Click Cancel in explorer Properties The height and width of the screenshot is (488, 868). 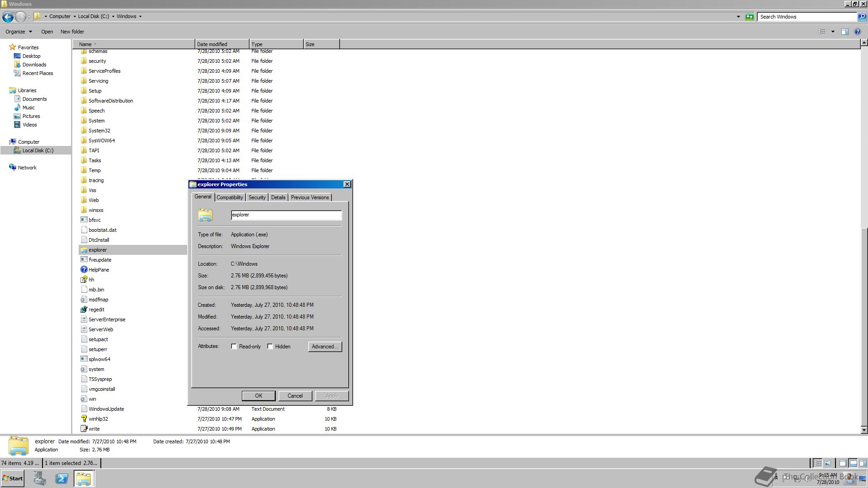click(x=295, y=396)
